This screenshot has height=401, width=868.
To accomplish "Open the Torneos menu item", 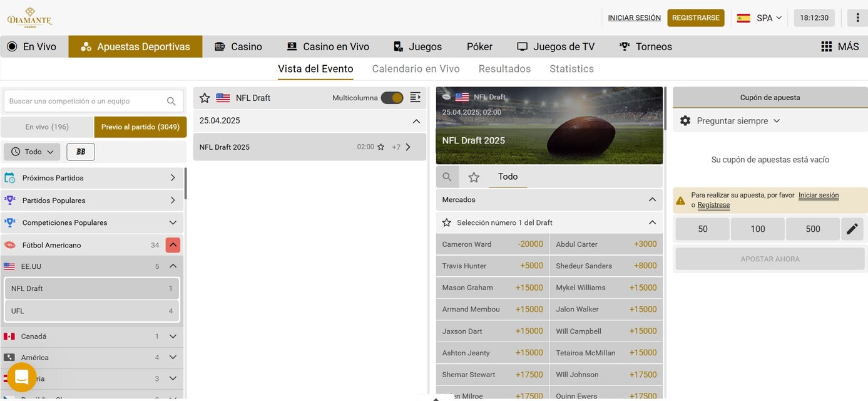I will pyautogui.click(x=645, y=46).
